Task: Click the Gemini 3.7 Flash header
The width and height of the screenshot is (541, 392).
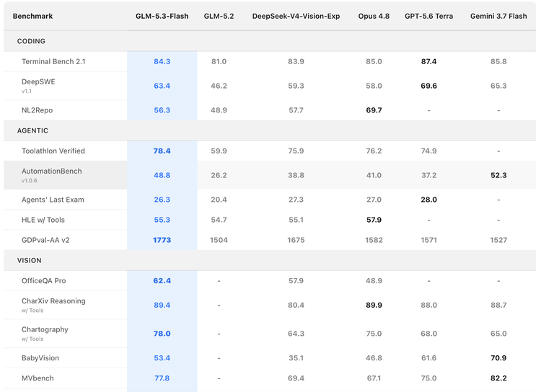Action: tap(498, 16)
